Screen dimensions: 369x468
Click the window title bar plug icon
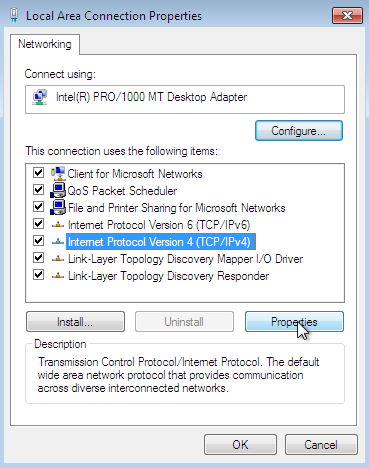click(14, 15)
